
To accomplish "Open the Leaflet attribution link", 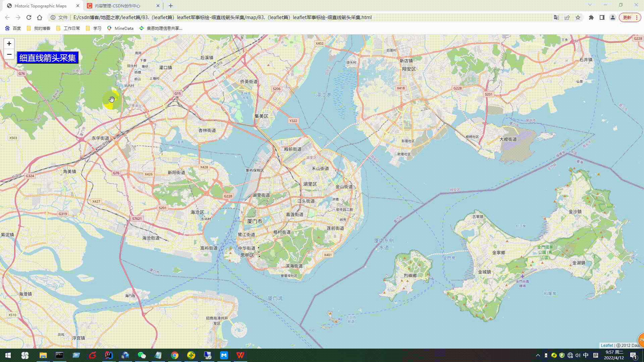I will click(x=606, y=345).
